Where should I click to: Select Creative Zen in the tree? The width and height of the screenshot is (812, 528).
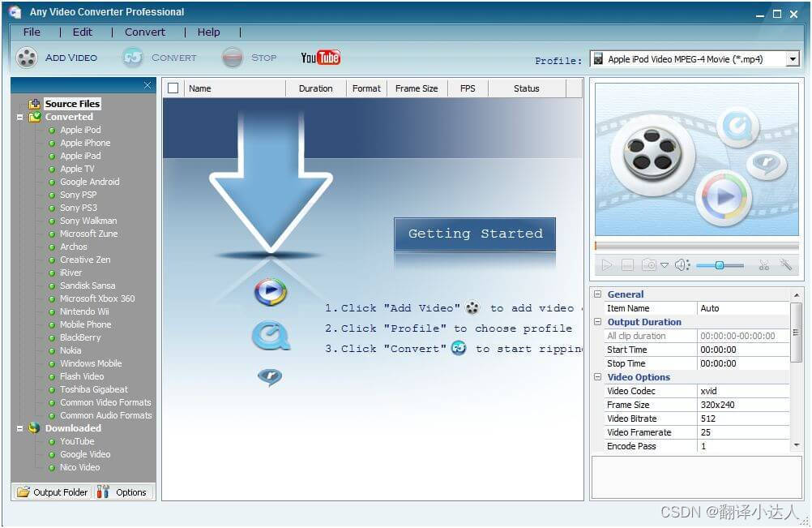(x=85, y=260)
